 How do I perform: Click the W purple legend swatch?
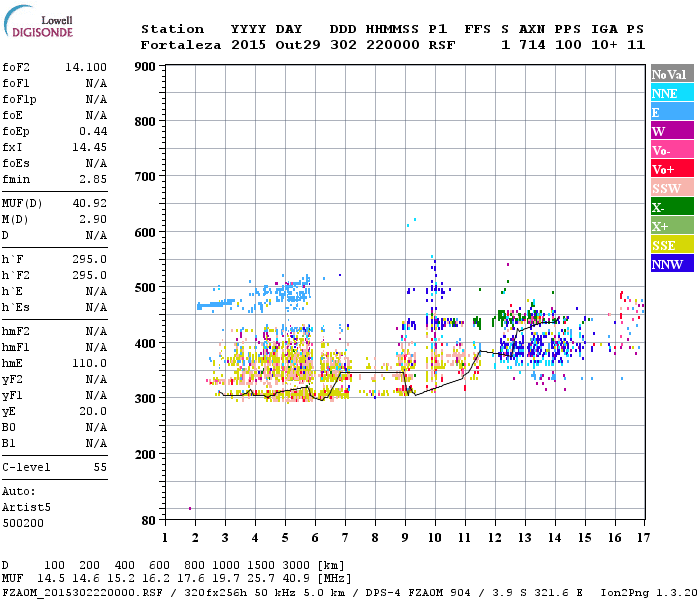click(672, 130)
